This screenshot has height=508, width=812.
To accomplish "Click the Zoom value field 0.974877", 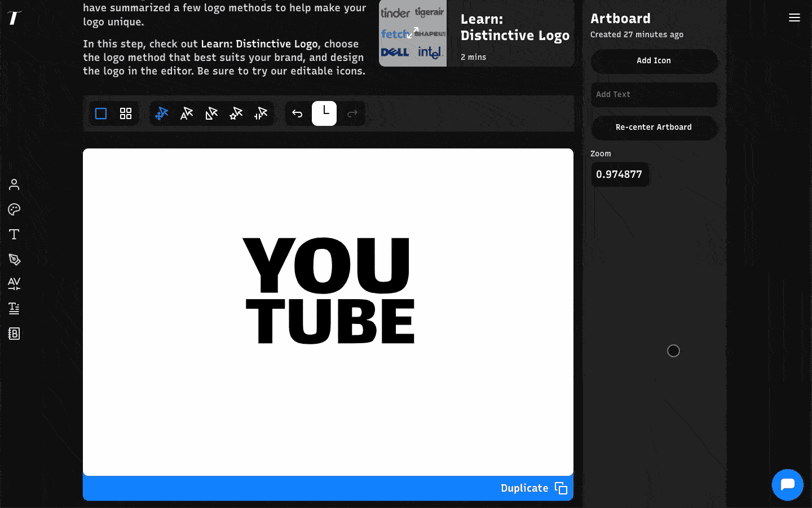I will [620, 174].
